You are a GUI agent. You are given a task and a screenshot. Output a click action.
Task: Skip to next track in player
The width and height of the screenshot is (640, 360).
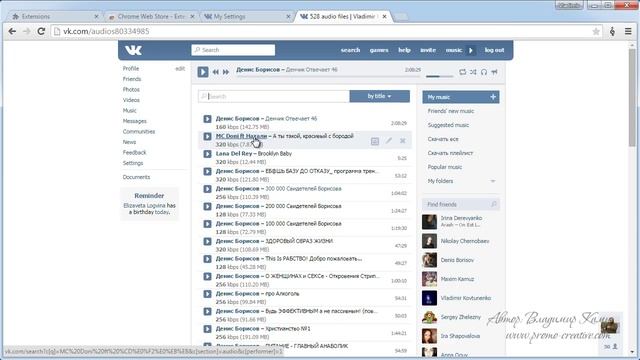click(226, 72)
